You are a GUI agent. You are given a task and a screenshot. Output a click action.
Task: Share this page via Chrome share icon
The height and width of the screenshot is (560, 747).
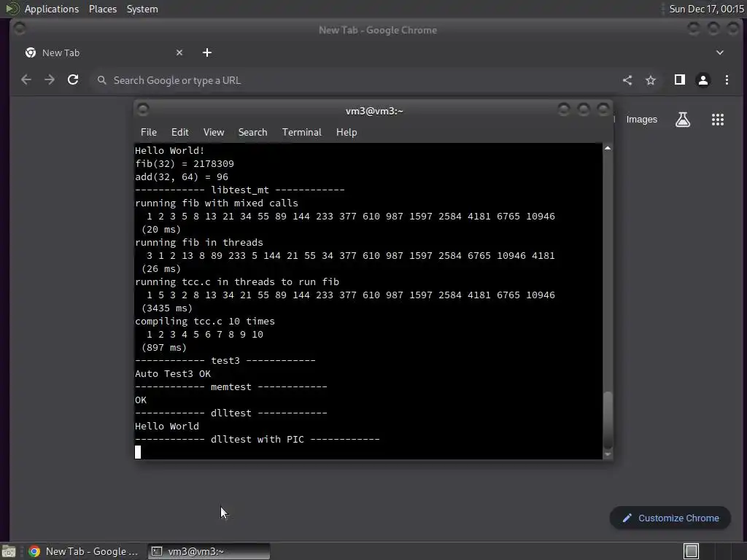click(x=627, y=80)
